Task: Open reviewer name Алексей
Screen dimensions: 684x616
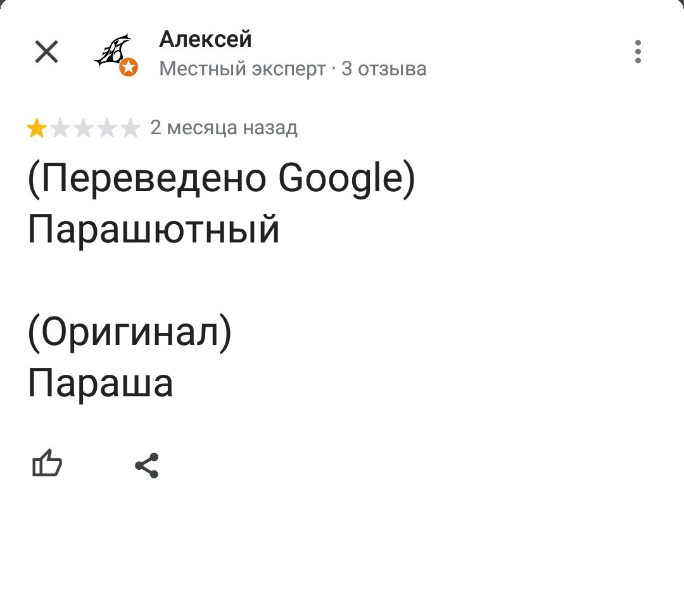Action: coord(205,39)
